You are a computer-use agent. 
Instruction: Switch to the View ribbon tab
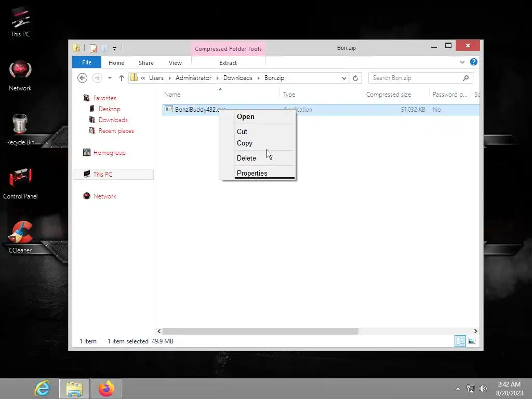[x=176, y=63]
